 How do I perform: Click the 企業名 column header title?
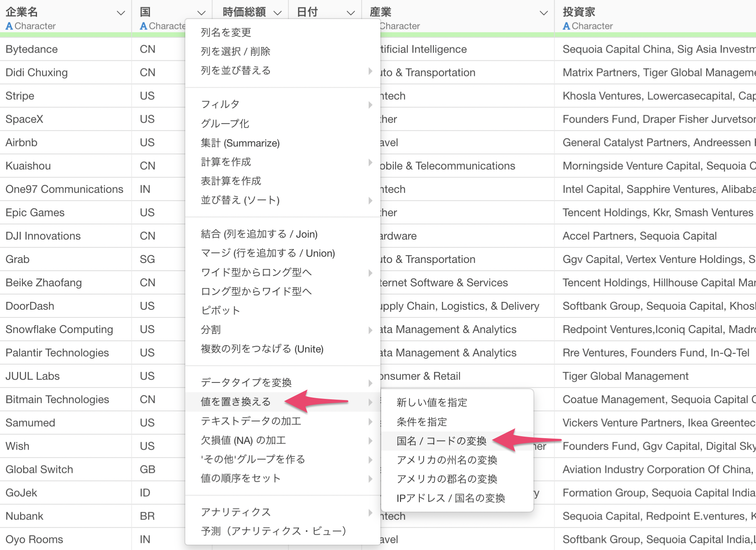click(x=22, y=12)
